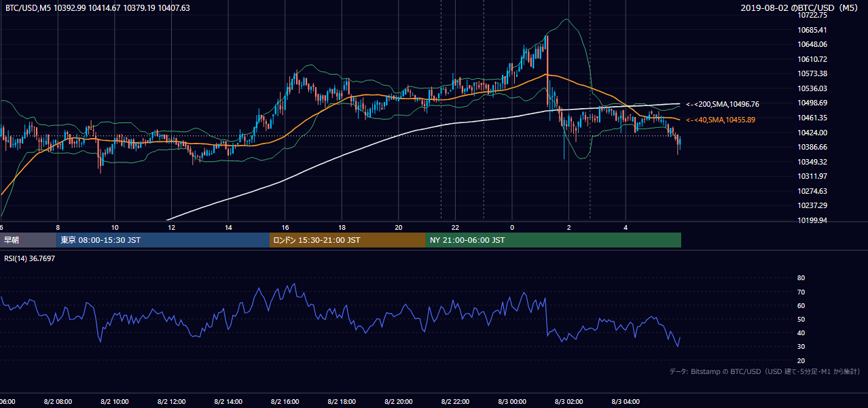The height and width of the screenshot is (408, 868).
Task: Click hour label 14 under price chart
Action: pos(229,227)
